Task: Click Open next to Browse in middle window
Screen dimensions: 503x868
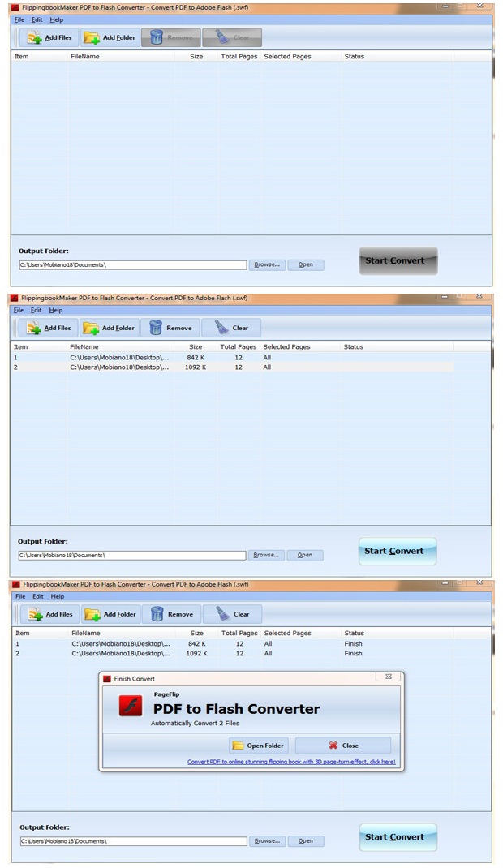Action: coord(305,555)
